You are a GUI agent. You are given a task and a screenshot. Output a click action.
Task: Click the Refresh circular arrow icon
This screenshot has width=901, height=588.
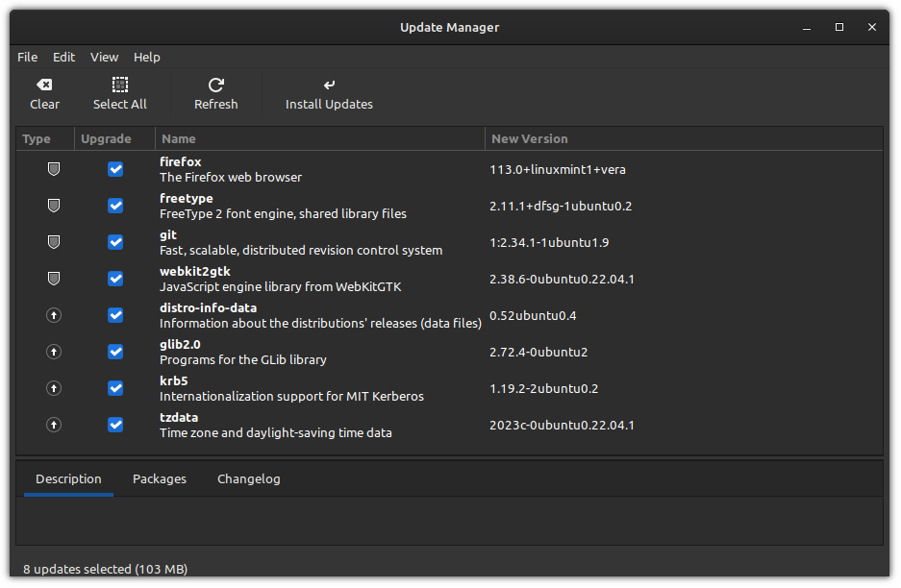pyautogui.click(x=216, y=85)
